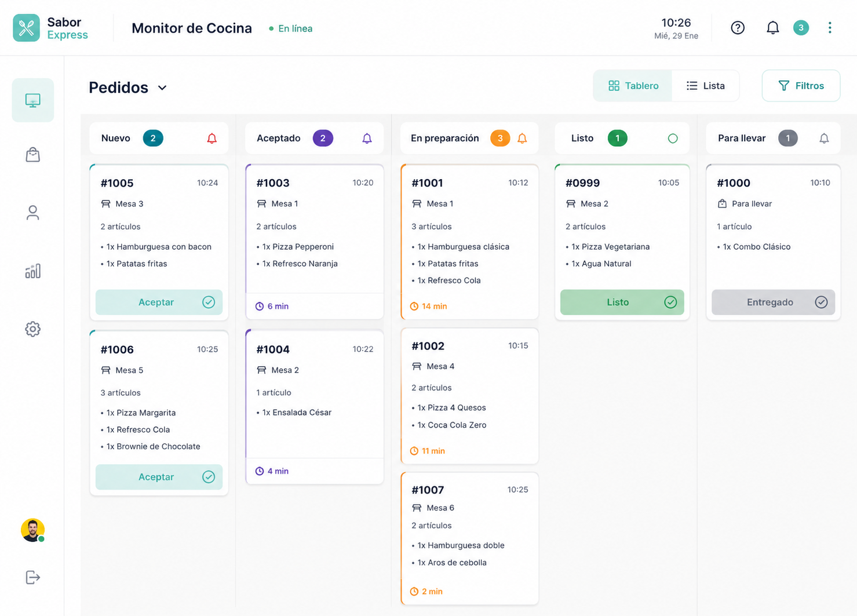
Task: Click the Aceptado count badge 2
Action: click(323, 138)
